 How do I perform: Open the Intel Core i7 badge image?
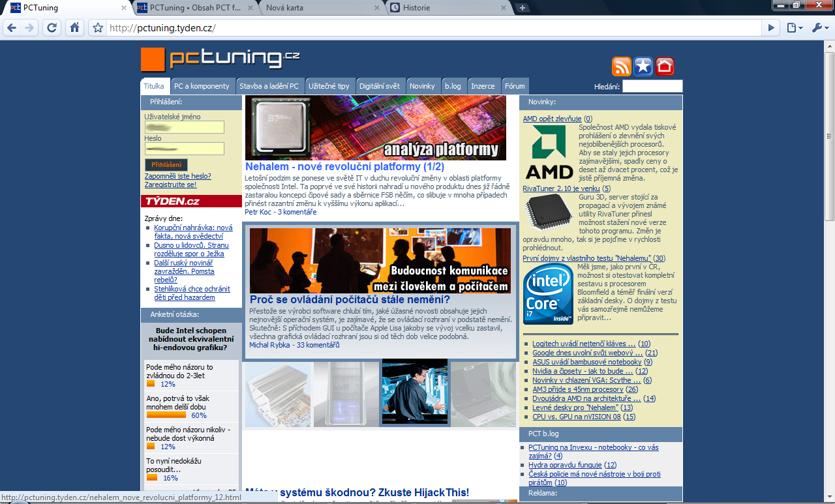[x=549, y=294]
